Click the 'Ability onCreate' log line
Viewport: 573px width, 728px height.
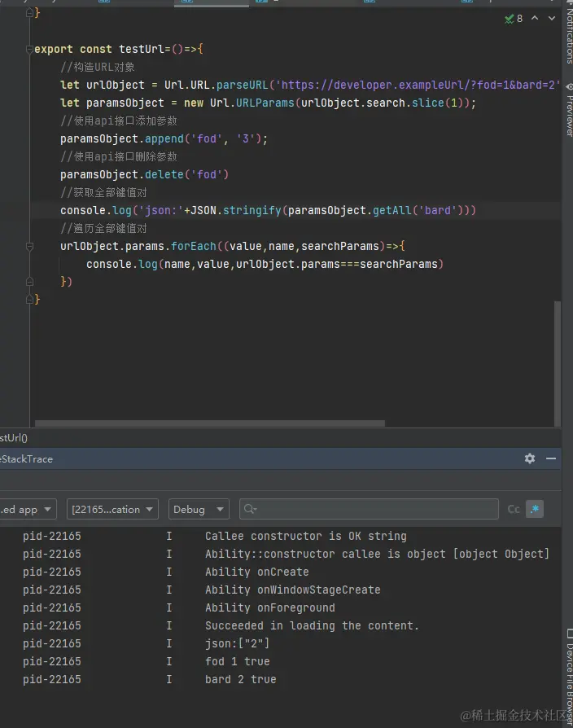tap(256, 572)
